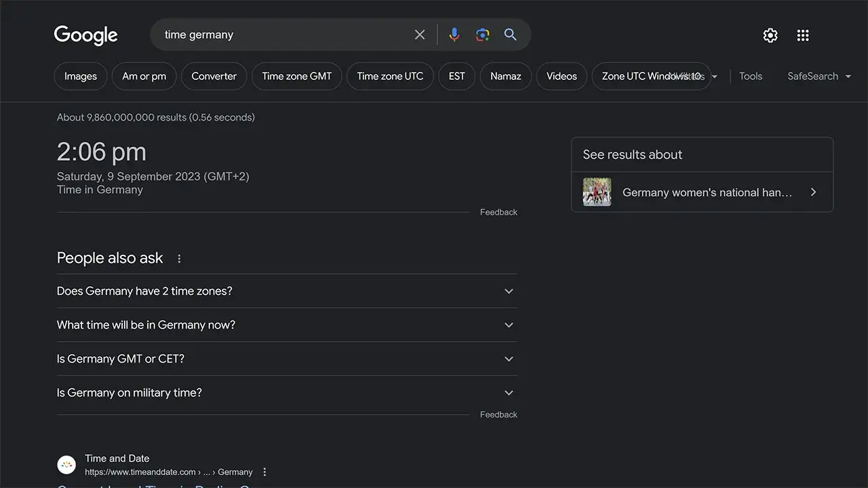Click the 'Time and Date' site name

[117, 459]
